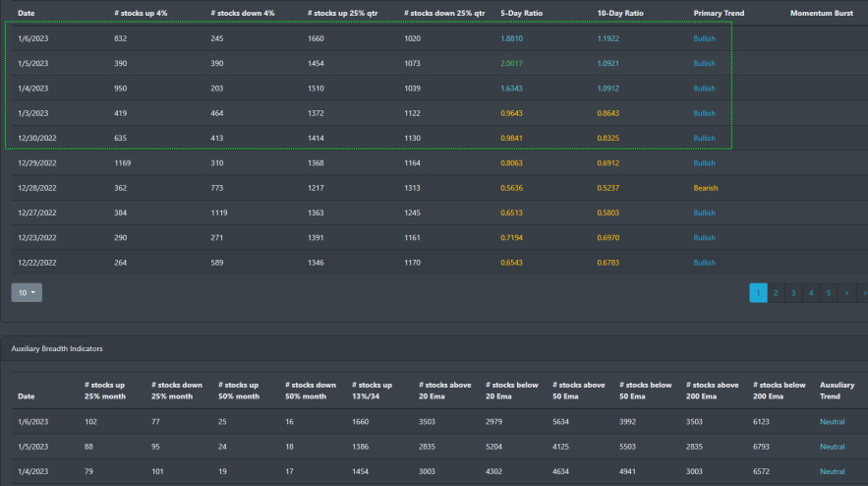The height and width of the screenshot is (486, 868).
Task: Click the green 5-Day Ratio value 2.0017
Action: 511,63
